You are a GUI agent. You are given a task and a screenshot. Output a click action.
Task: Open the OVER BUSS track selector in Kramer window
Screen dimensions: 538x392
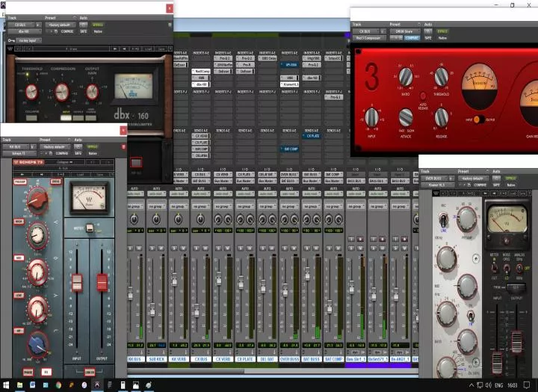pos(434,178)
